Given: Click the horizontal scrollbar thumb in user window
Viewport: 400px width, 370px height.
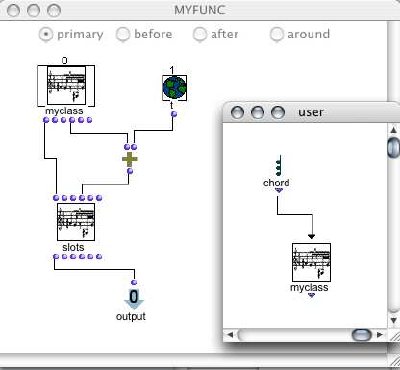Looking at the screenshot, I should [x=362, y=335].
